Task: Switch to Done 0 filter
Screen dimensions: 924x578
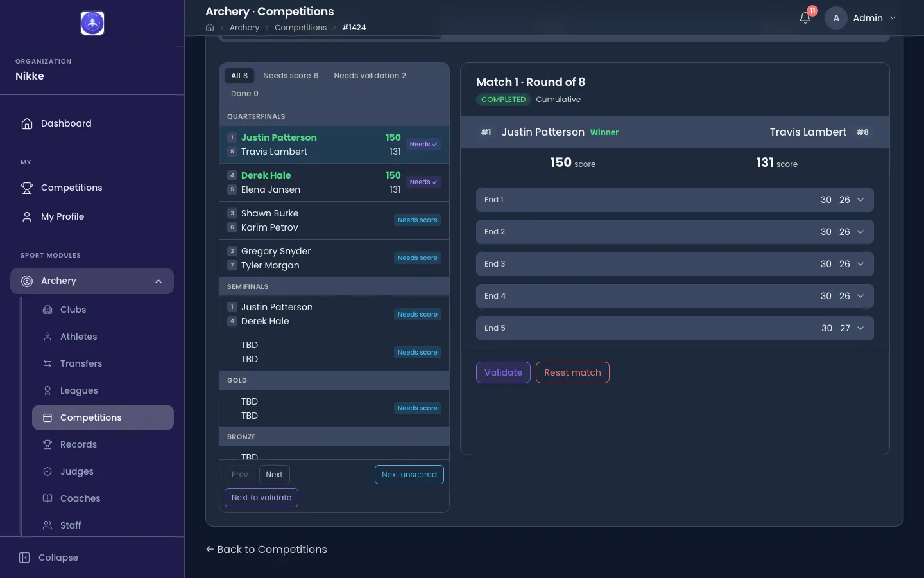Action: (x=244, y=94)
